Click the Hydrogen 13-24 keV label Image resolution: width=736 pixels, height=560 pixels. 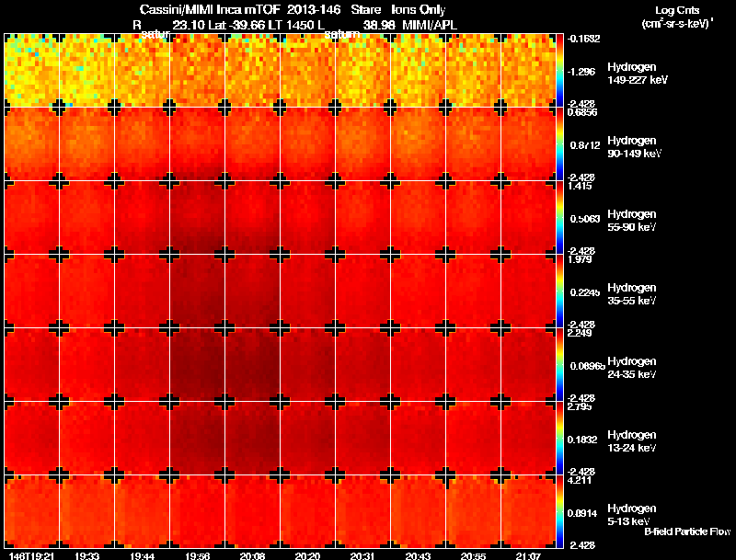632,441
